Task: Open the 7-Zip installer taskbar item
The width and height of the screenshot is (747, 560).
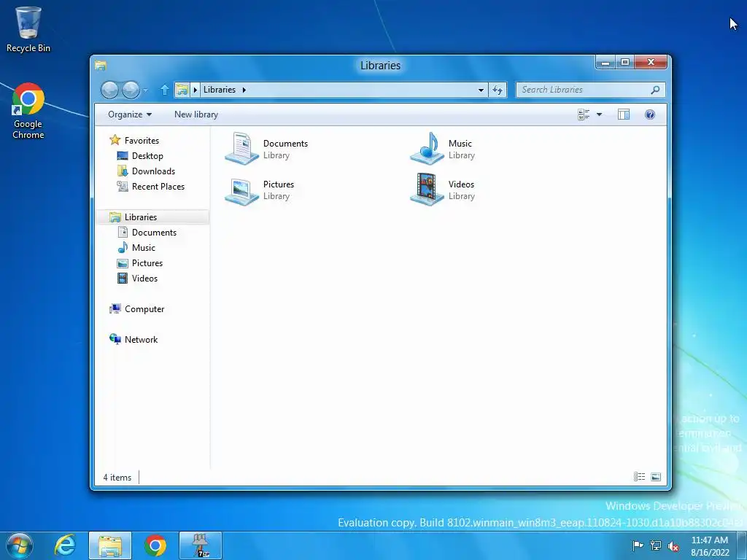Action: pyautogui.click(x=201, y=545)
